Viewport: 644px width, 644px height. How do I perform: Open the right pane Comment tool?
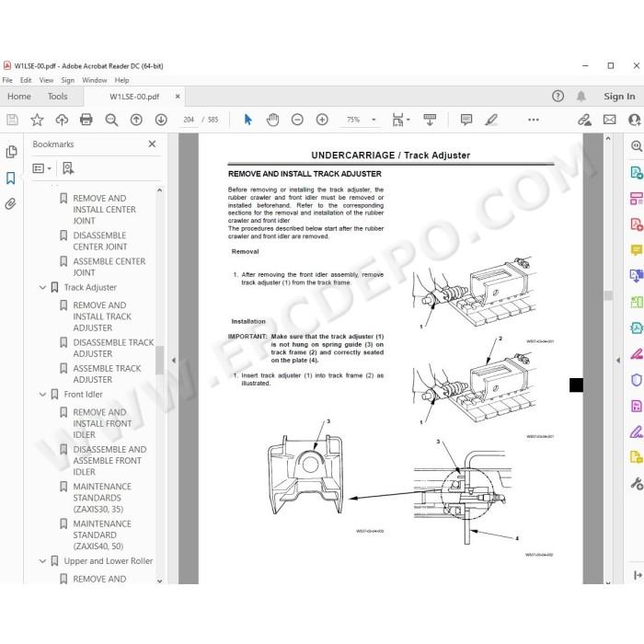636,249
